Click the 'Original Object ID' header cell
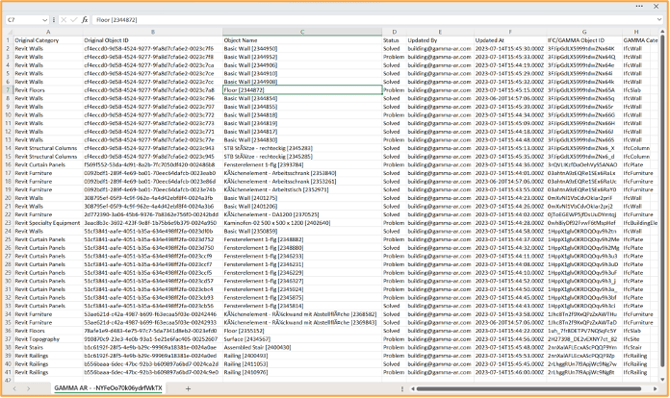The image size is (670, 398). 153,40
